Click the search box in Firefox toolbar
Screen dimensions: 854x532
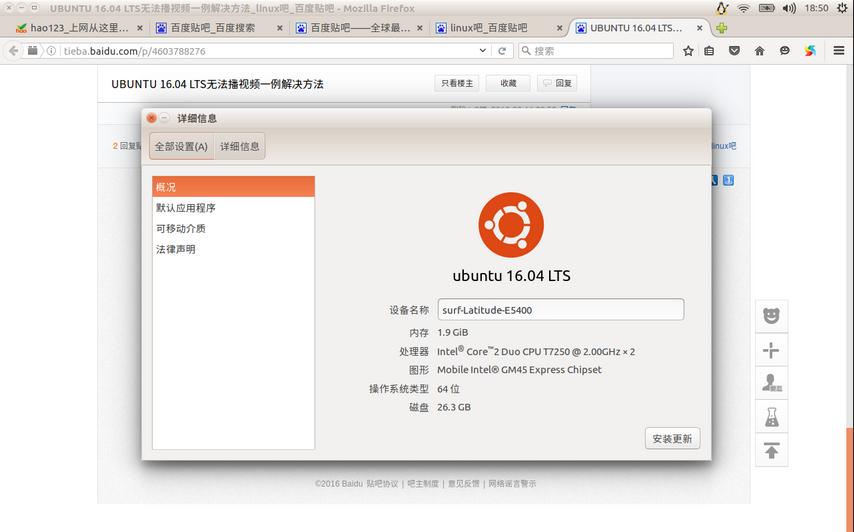tap(596, 51)
